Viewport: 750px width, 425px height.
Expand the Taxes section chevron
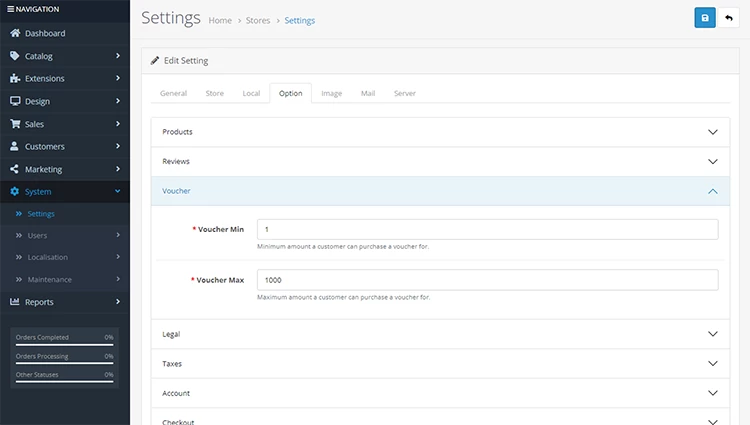pyautogui.click(x=713, y=363)
